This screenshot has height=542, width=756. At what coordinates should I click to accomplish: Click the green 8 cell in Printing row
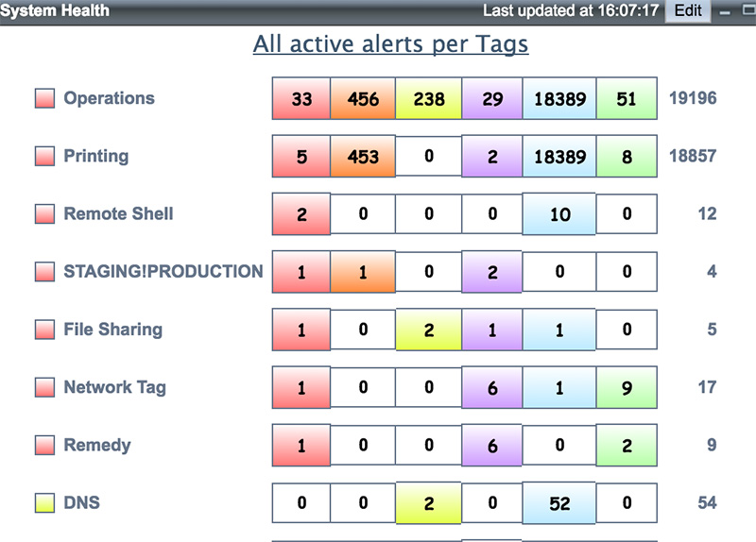tap(627, 156)
